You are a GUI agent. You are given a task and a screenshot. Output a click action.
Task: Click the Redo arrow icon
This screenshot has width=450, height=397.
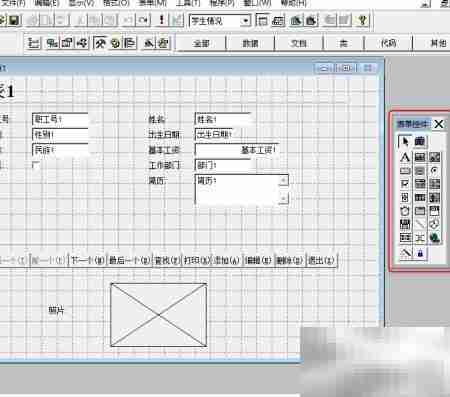143,20
